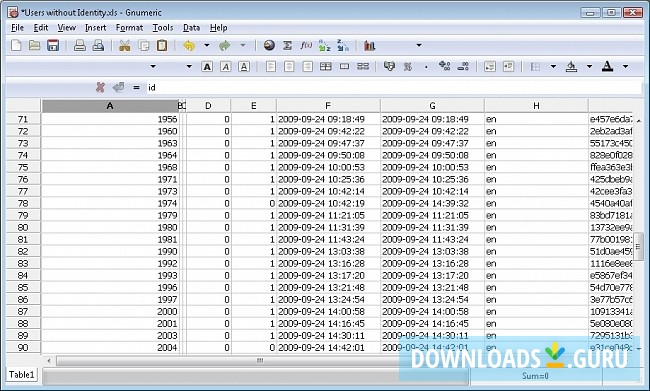Open the Help menu
The width and height of the screenshot is (650, 391).
[218, 28]
